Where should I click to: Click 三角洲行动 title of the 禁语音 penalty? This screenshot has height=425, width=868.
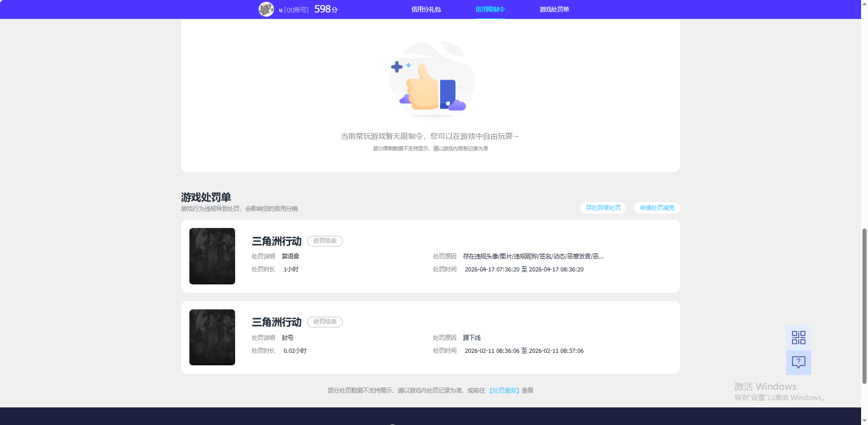(x=276, y=241)
